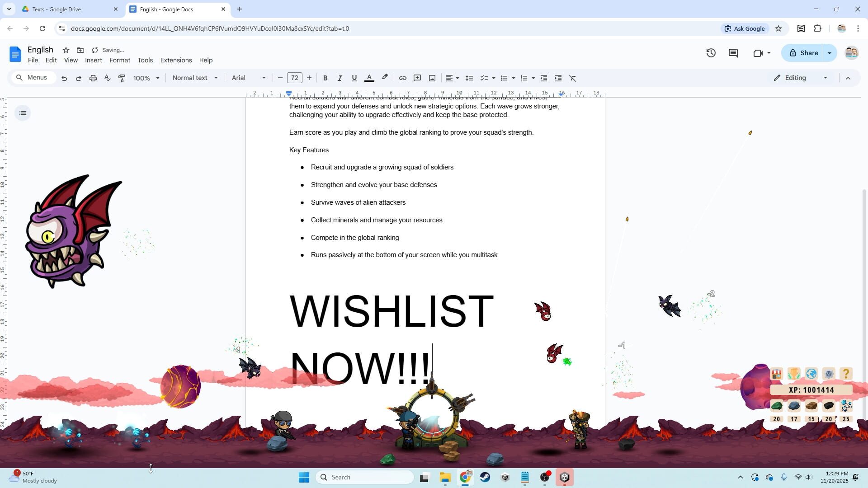Toggle bold formatting in the toolbar

click(x=325, y=78)
